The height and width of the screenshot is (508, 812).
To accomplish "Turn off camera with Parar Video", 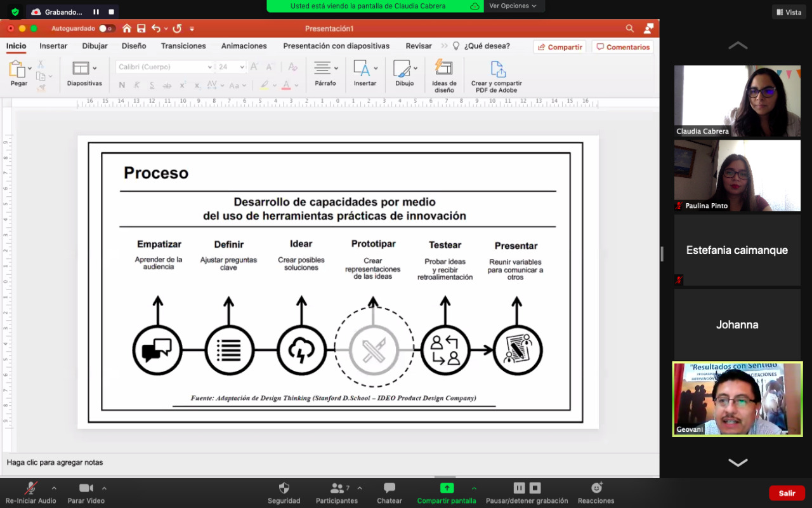I will (86, 488).
